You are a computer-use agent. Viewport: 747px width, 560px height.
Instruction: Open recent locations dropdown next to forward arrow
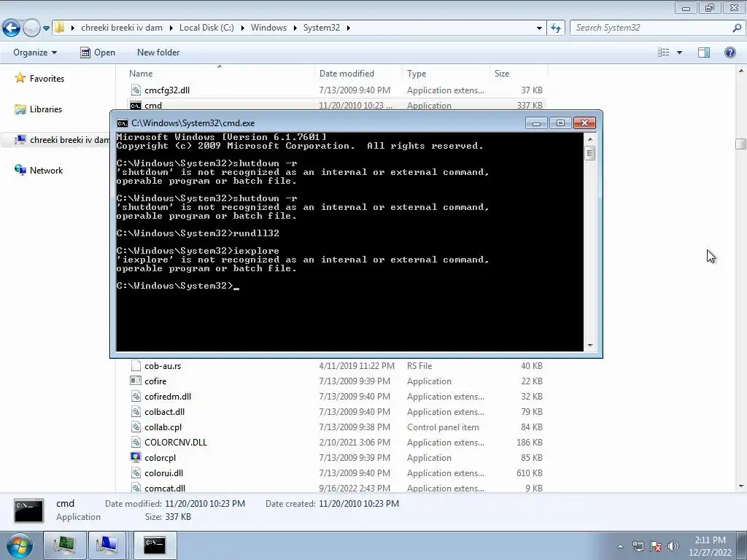click(46, 28)
